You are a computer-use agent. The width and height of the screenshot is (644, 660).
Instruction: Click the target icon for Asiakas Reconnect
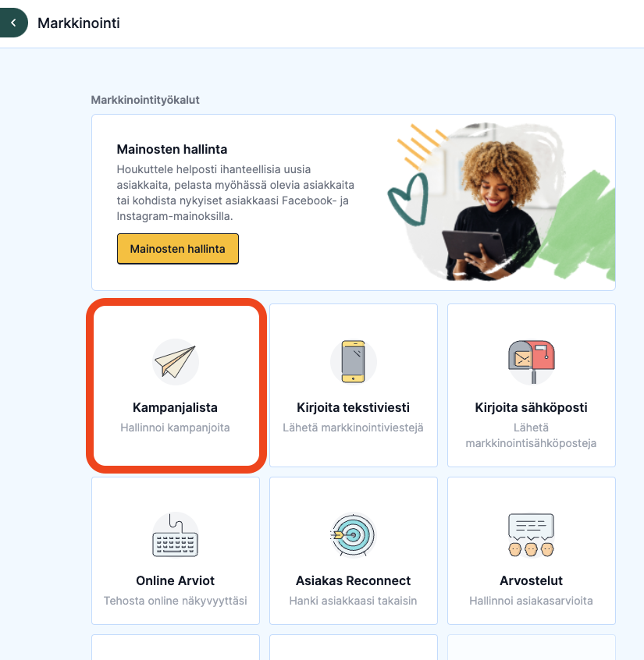[354, 535]
